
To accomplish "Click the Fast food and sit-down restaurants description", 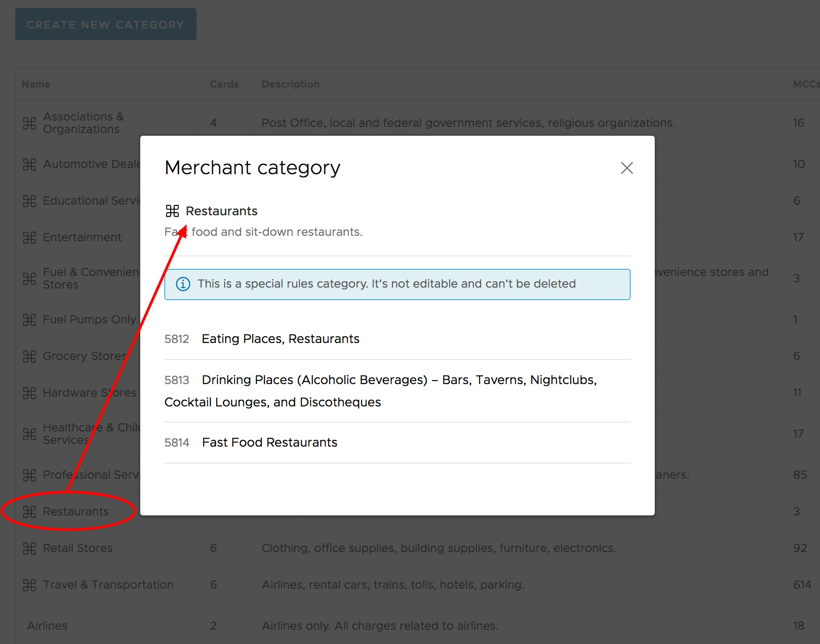I will (264, 232).
